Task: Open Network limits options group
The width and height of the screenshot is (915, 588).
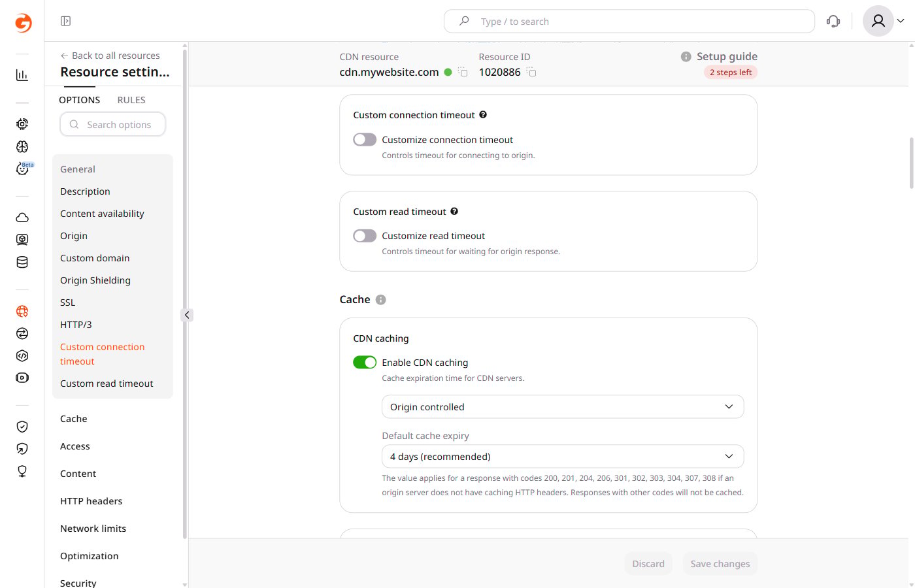Action: point(93,529)
